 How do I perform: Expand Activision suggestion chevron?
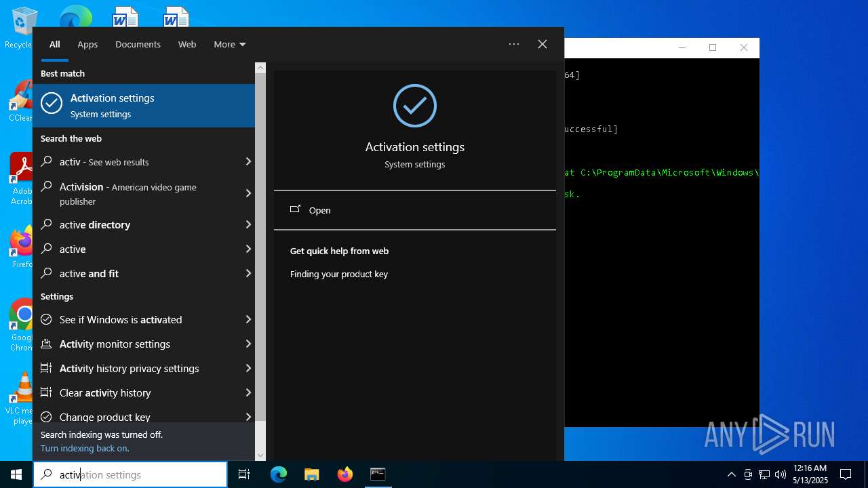(248, 193)
